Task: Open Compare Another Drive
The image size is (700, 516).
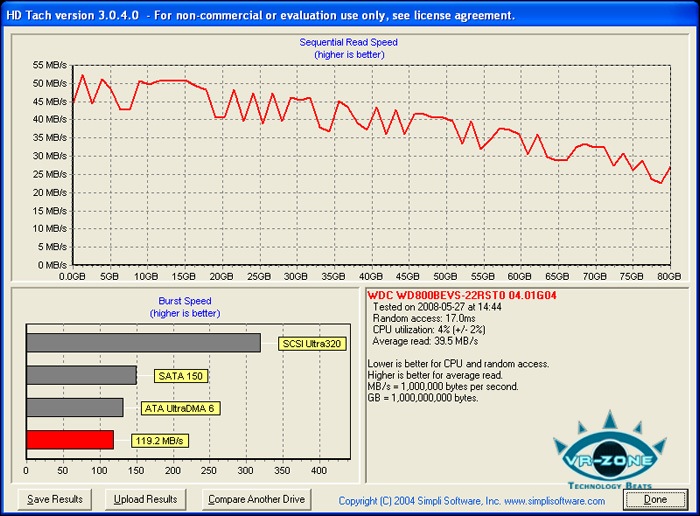Action: (x=256, y=499)
